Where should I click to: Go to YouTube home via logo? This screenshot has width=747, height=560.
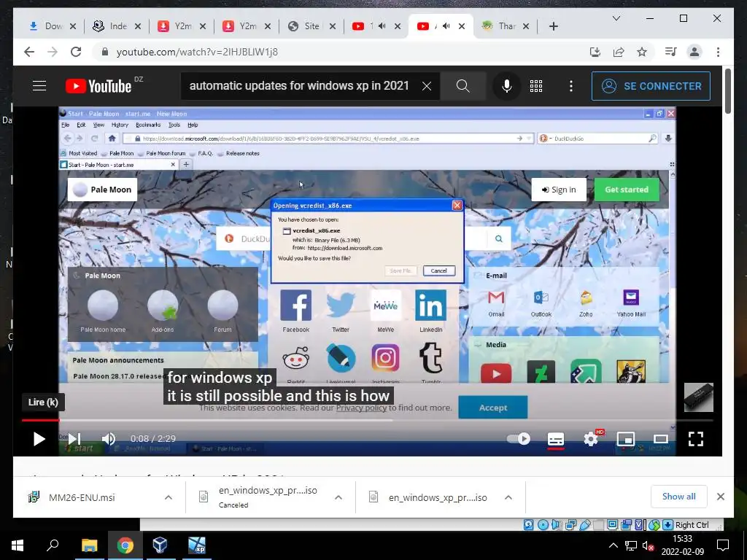(x=98, y=86)
